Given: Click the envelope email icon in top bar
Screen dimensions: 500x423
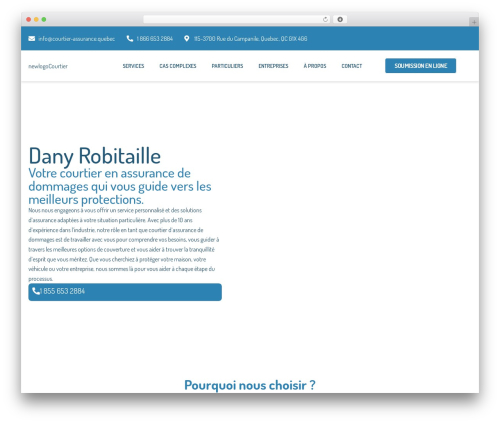Looking at the screenshot, I should (x=32, y=39).
